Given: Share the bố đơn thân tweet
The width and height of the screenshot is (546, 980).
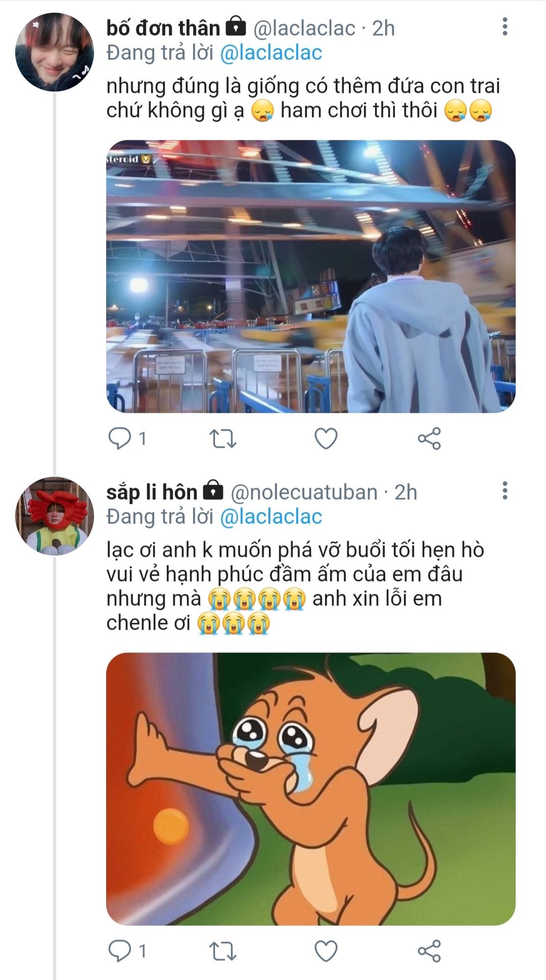Looking at the screenshot, I should pyautogui.click(x=429, y=438).
